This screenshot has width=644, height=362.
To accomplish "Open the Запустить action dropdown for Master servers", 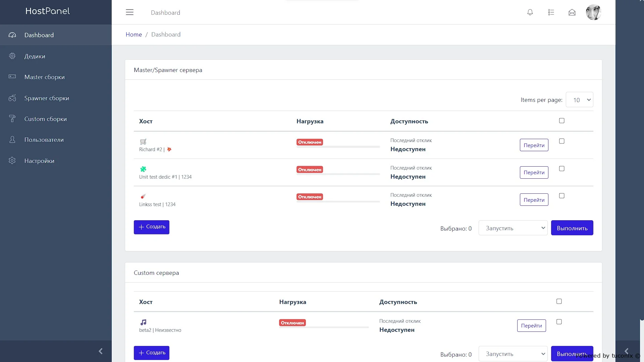I will 513,228.
